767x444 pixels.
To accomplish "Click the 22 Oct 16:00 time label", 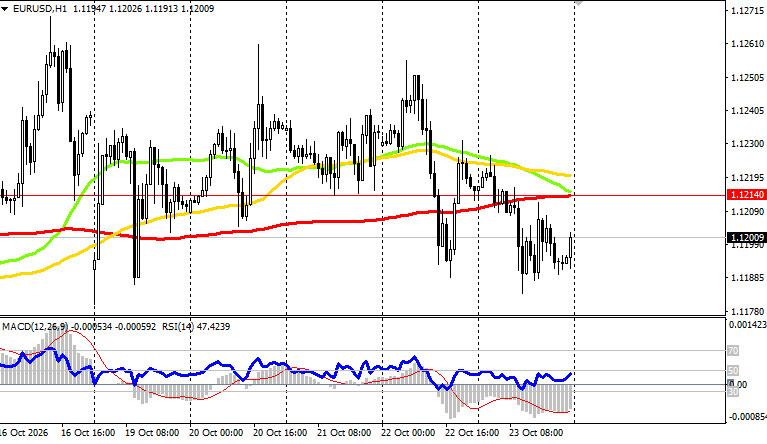I will pos(472,433).
